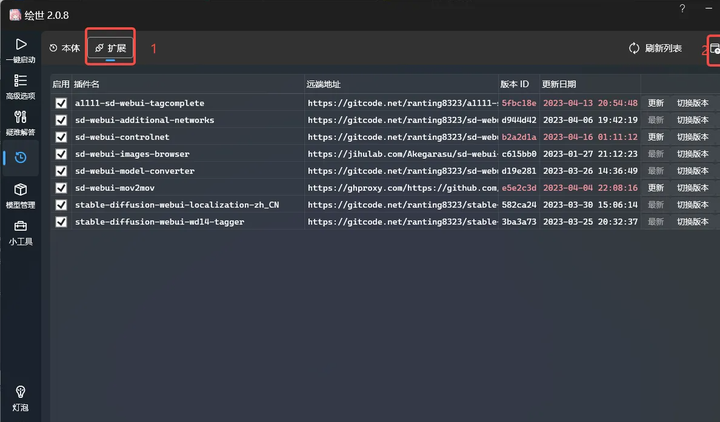720x422 pixels.
Task: Select plugin name sd-webui-controlnet
Action: click(122, 137)
